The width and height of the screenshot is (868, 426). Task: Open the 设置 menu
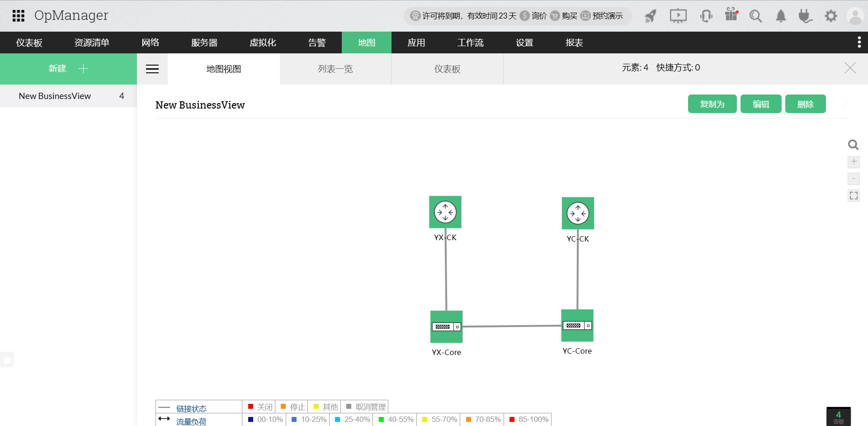(524, 43)
